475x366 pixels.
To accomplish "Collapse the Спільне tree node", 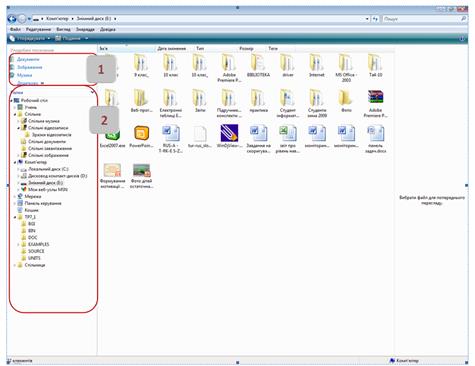I will pos(15,114).
